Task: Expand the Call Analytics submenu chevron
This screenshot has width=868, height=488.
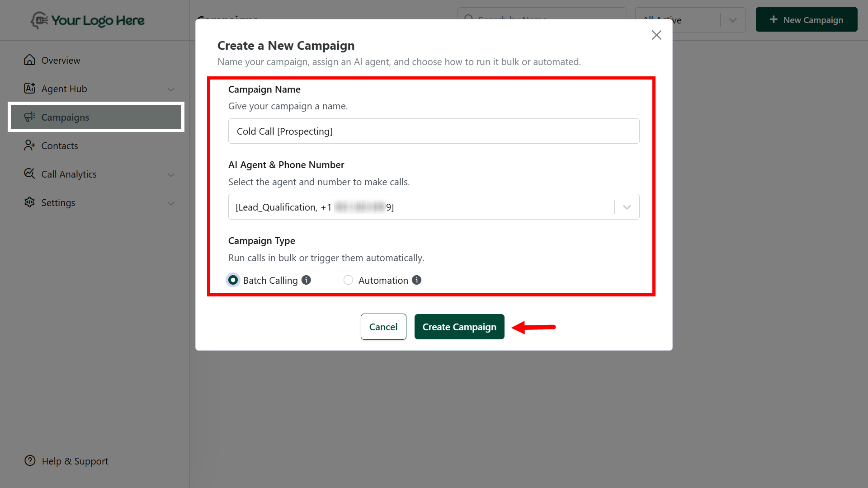Action: pyautogui.click(x=171, y=175)
